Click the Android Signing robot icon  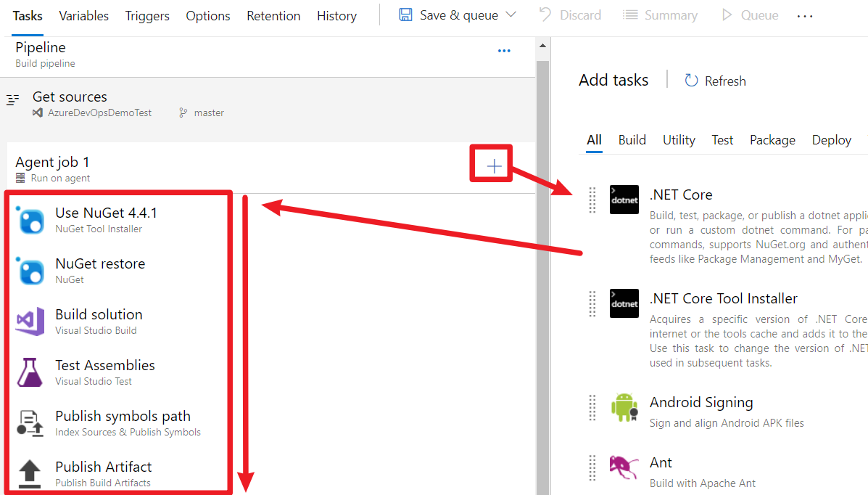click(x=624, y=407)
